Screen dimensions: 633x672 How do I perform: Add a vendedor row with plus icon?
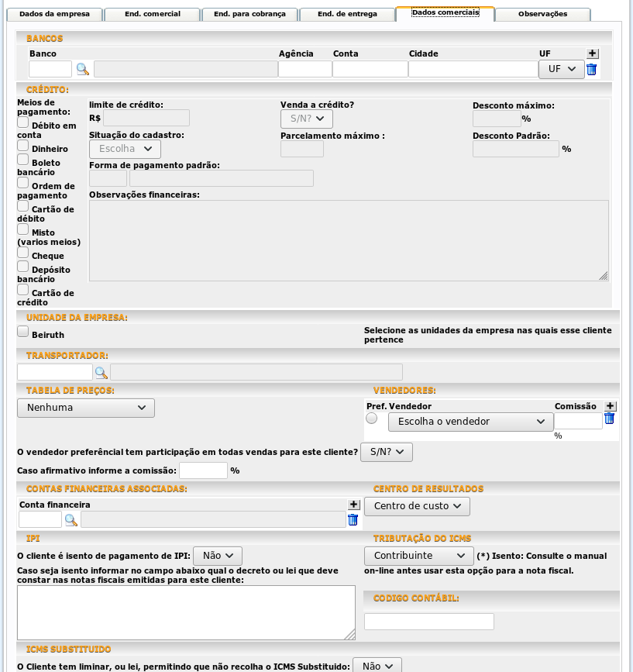tap(610, 406)
